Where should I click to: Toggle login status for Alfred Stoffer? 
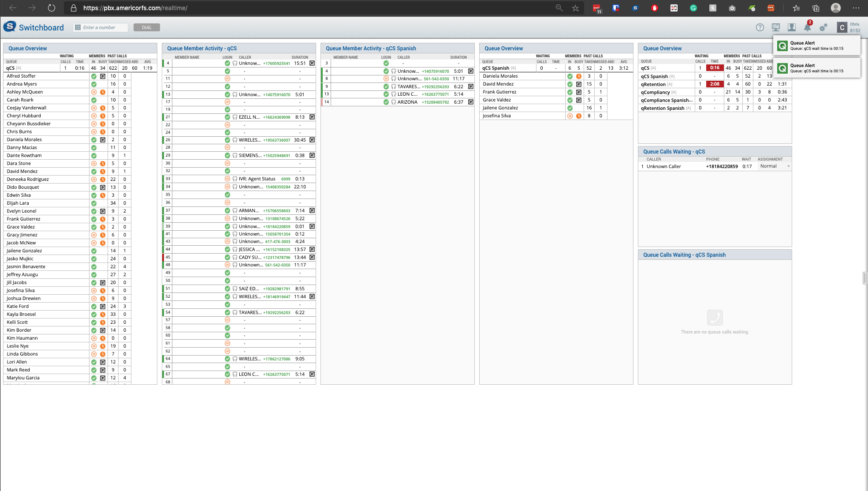[x=94, y=76]
